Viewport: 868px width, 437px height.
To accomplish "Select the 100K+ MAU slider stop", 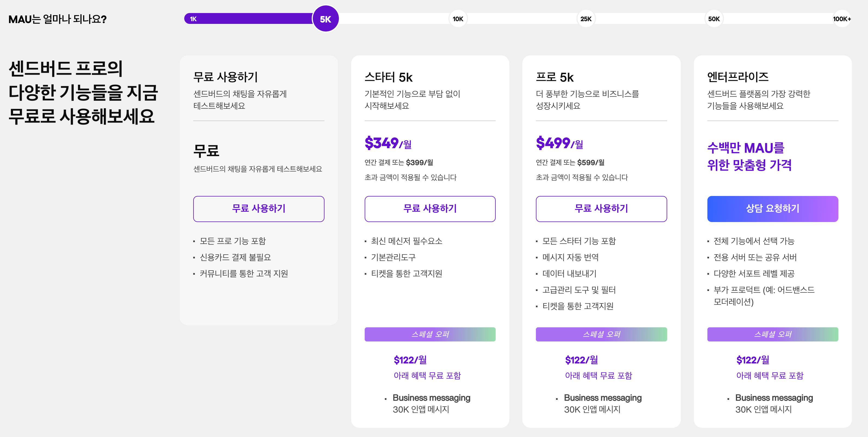I will point(841,19).
